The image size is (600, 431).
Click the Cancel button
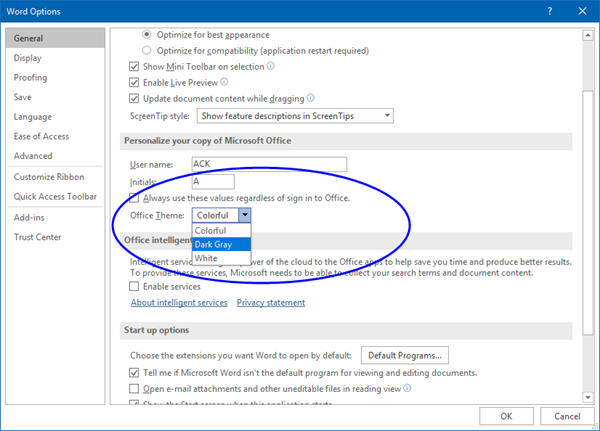tap(567, 416)
